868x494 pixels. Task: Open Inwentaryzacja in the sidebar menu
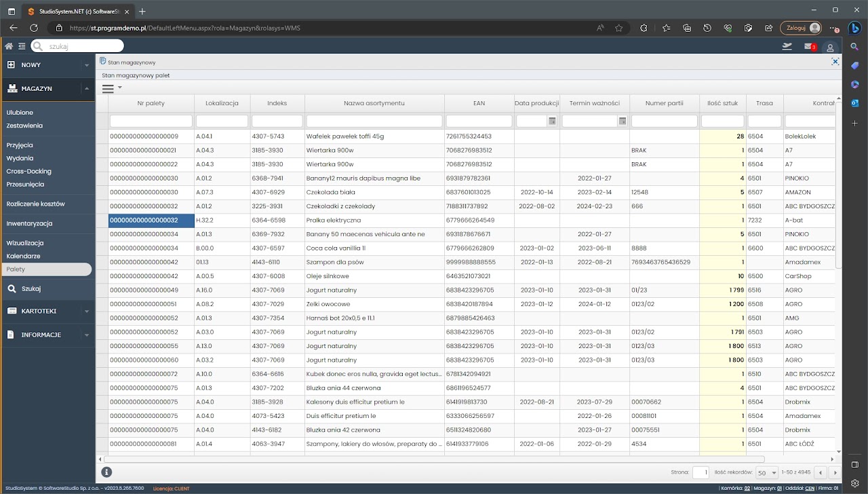pos(29,223)
